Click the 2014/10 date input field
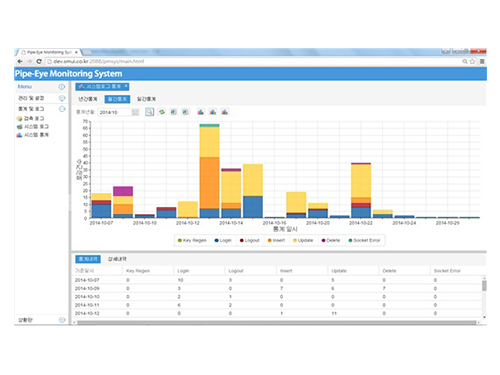The height and width of the screenshot is (375, 500). 114,112
